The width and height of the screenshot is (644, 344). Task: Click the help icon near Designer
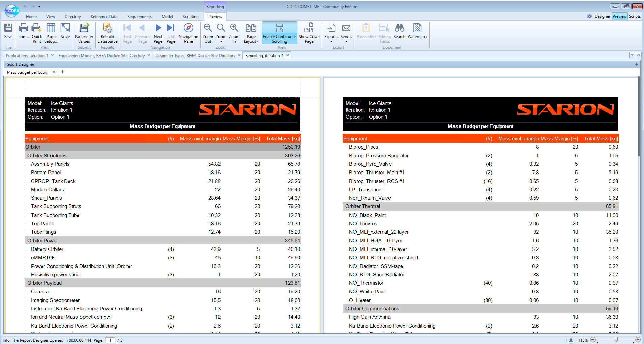click(x=589, y=16)
